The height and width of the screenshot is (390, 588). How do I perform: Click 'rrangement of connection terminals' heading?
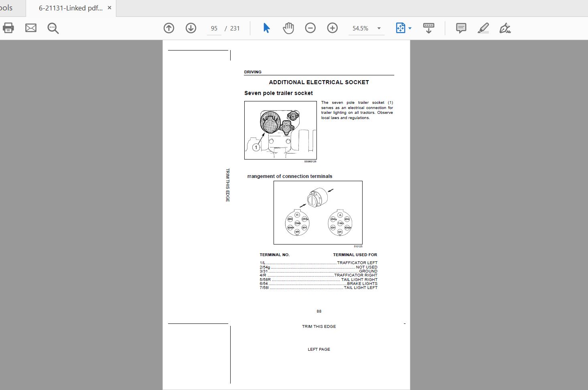pos(290,176)
